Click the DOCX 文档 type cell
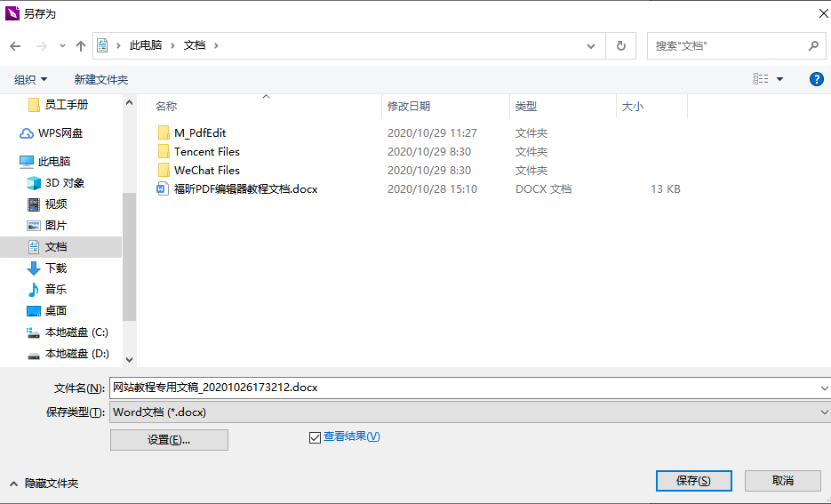 [543, 189]
